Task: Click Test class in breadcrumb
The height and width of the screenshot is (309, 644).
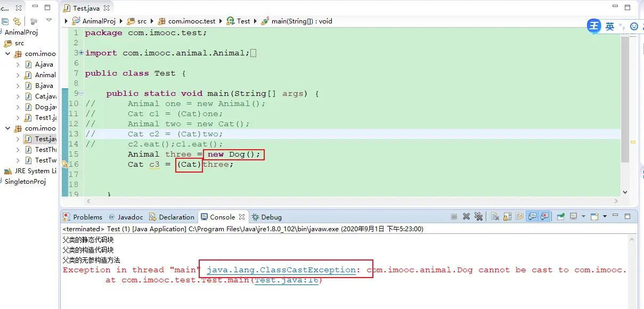Action: (238, 21)
